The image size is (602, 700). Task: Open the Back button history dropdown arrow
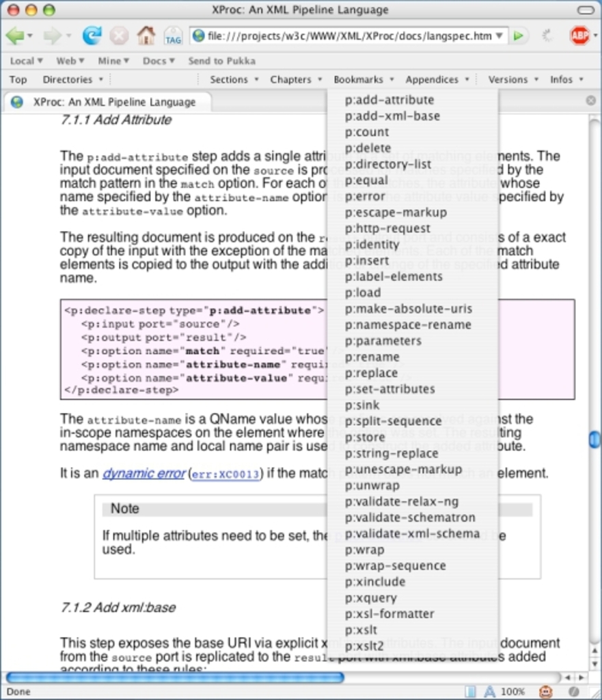point(29,36)
